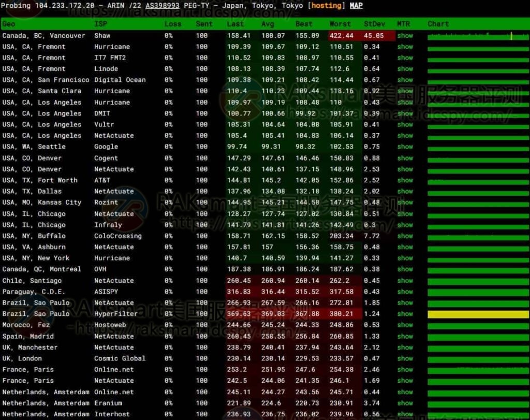Show MTR for Montreal OVH row
Screen dimensions: 530x420
coord(405,269)
